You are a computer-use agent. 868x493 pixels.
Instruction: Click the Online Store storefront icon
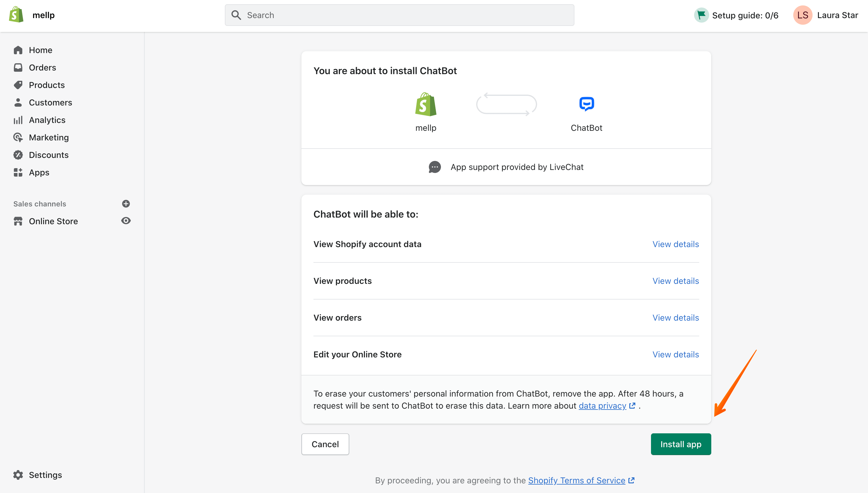point(18,221)
